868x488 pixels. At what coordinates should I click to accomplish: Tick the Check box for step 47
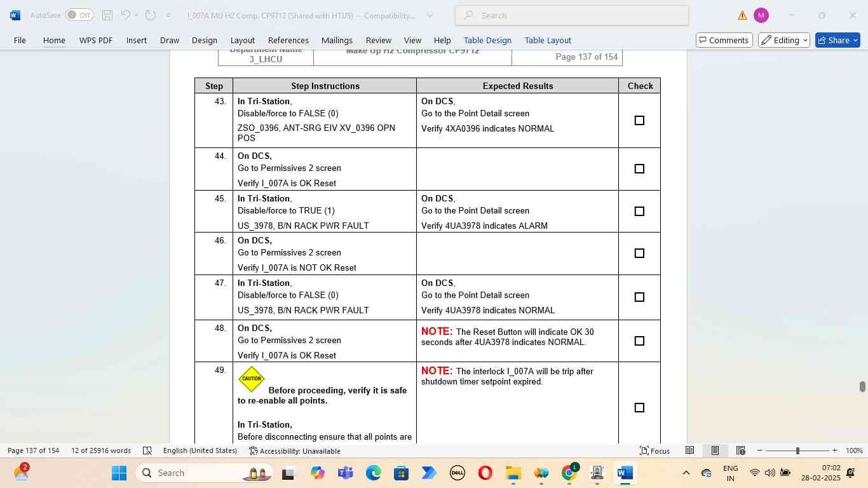pyautogui.click(x=639, y=297)
